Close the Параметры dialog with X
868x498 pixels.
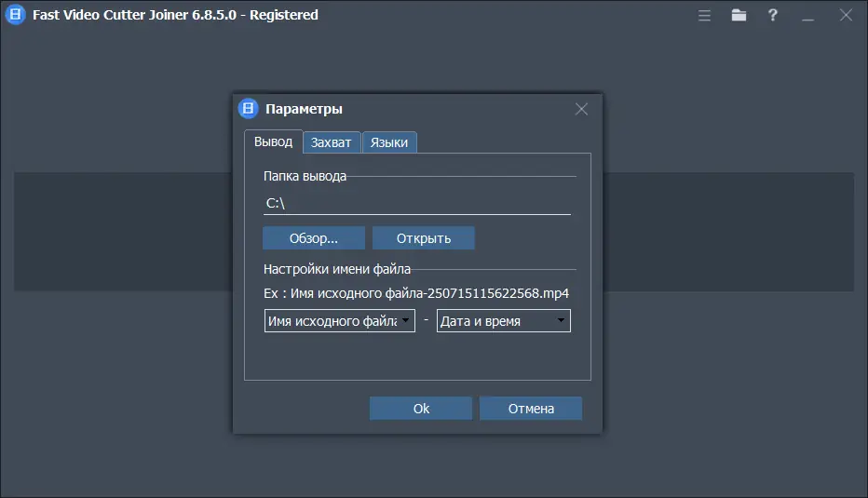click(x=581, y=109)
